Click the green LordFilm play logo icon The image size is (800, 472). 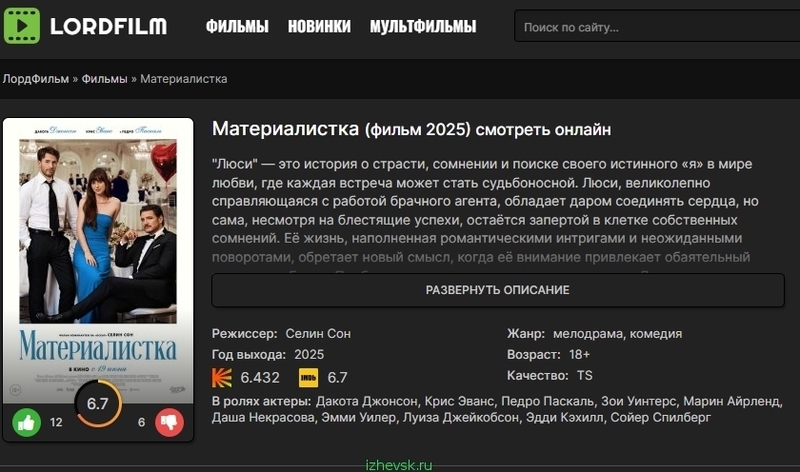[21, 26]
